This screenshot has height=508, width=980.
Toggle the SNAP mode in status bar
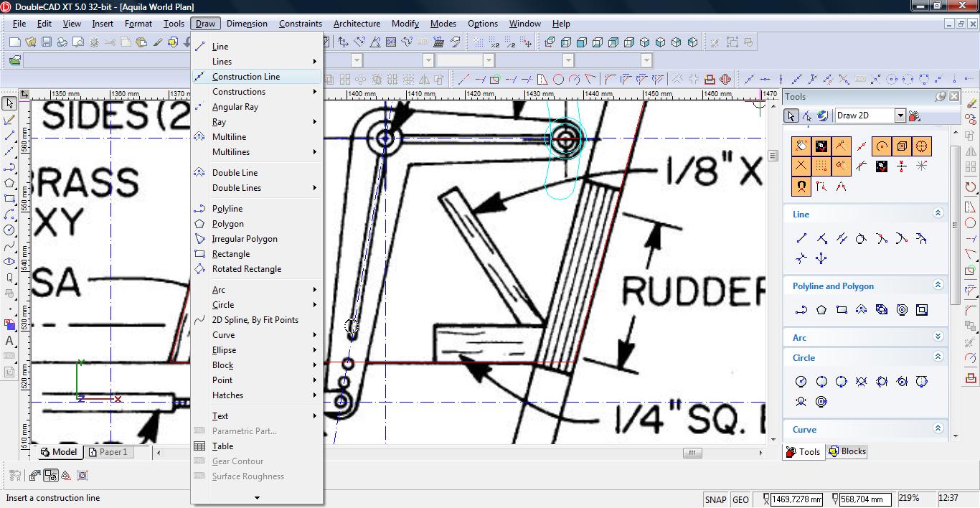pyautogui.click(x=715, y=499)
